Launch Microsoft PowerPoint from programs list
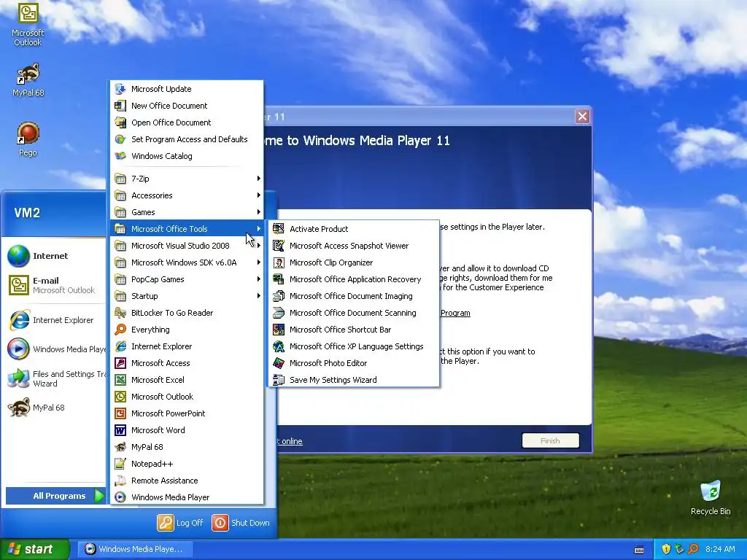Viewport: 747px width, 560px height. coord(187,413)
